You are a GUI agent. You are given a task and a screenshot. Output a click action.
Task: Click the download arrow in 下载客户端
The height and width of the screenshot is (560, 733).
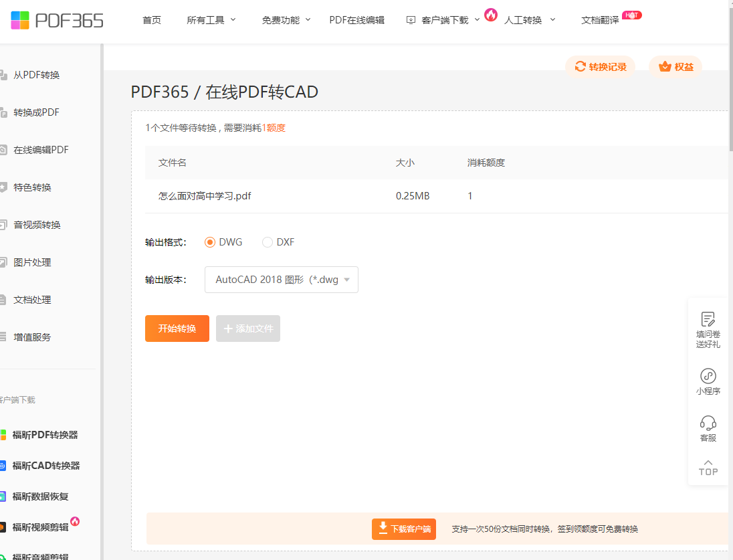click(x=383, y=528)
